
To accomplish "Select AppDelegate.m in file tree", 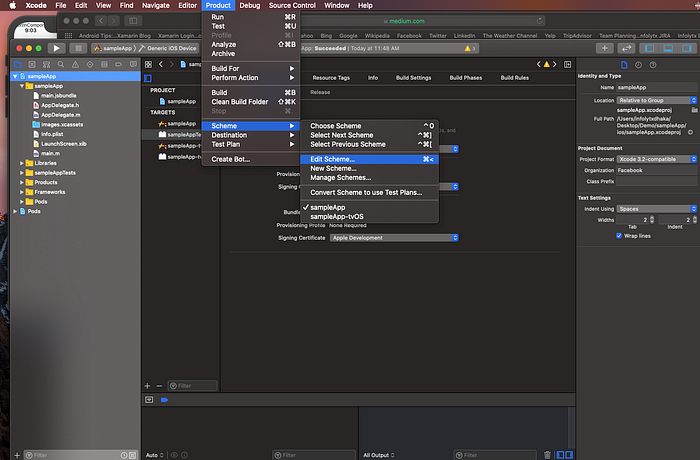I will pos(60,115).
